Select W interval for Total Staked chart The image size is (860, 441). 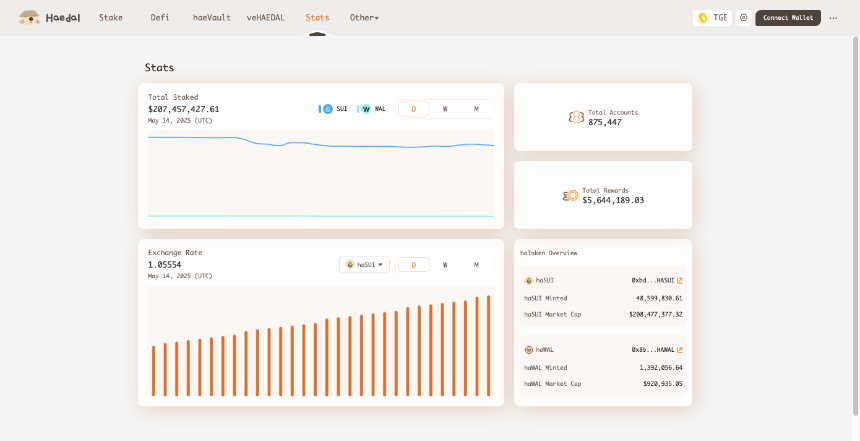coord(445,109)
